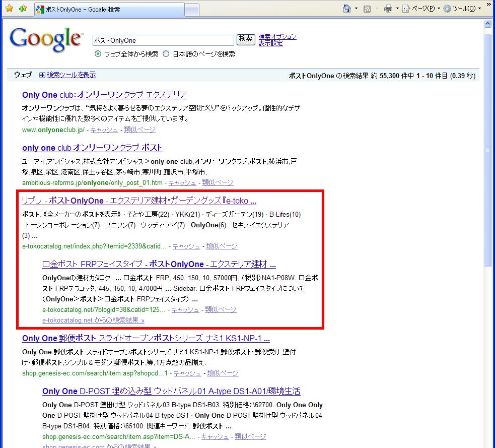Click the 検索 search button
This screenshot has width=495, height=448.
point(246,39)
